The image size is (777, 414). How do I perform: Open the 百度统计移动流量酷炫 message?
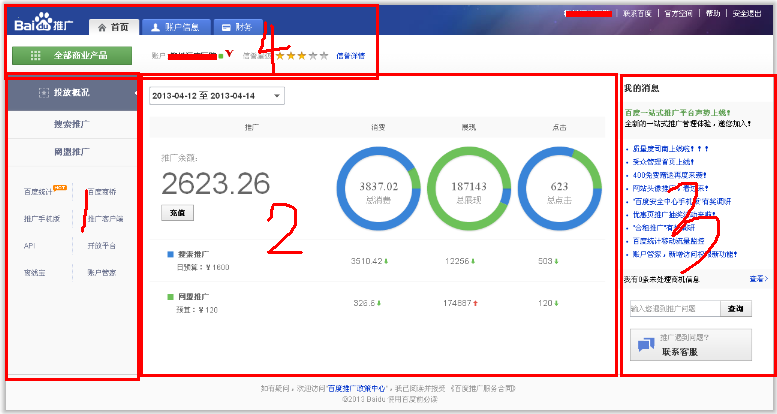point(668,241)
